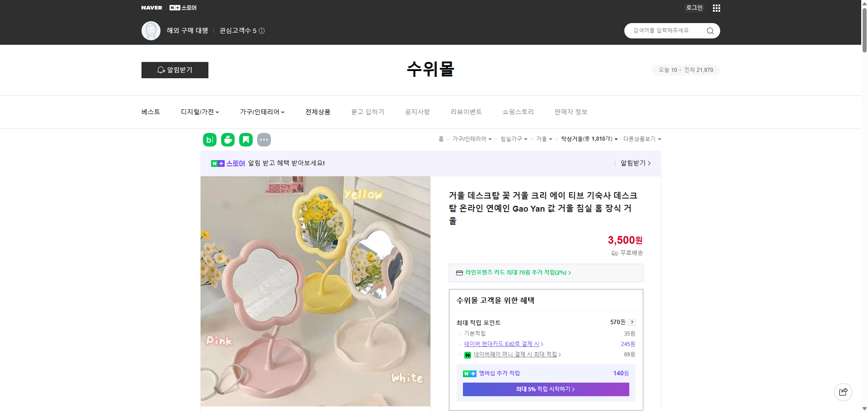
Task: Open more sharing options via ellipsis icon
Action: pyautogui.click(x=264, y=140)
